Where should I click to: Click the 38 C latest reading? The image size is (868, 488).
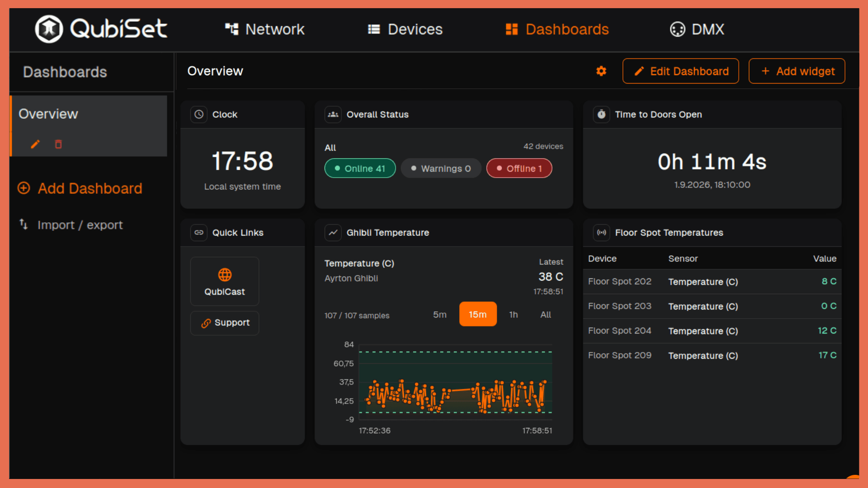pos(551,277)
